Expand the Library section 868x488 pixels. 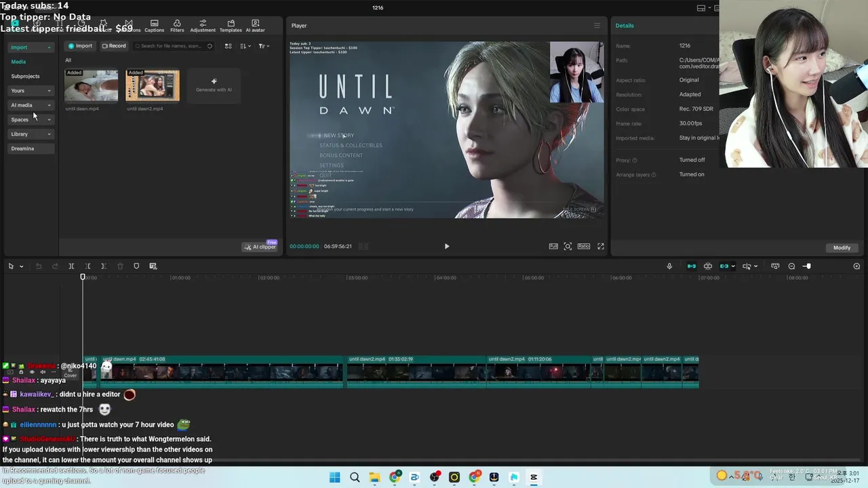[x=31, y=134]
